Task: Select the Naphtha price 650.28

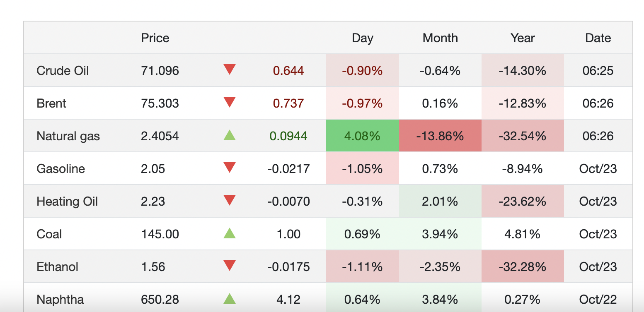Action: tap(160, 300)
